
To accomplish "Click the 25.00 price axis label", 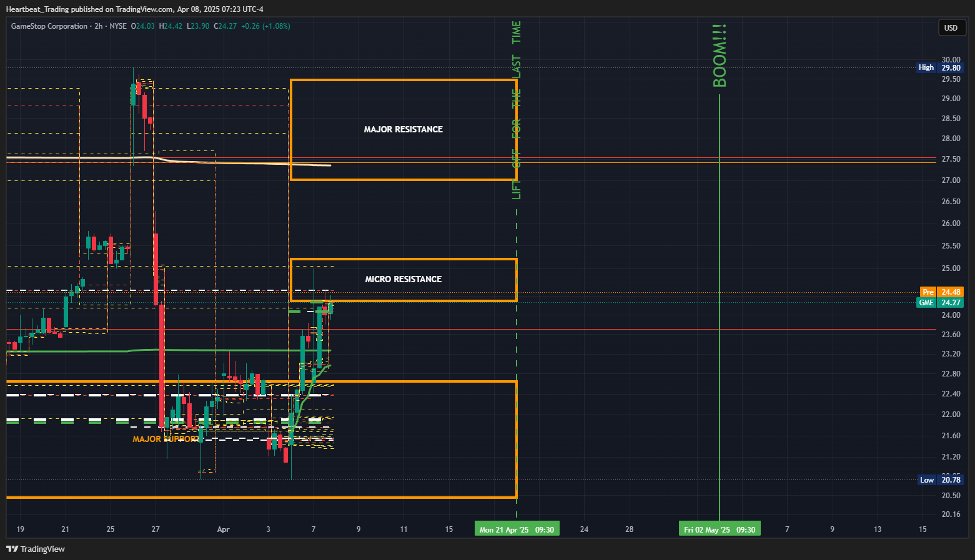I will point(951,268).
